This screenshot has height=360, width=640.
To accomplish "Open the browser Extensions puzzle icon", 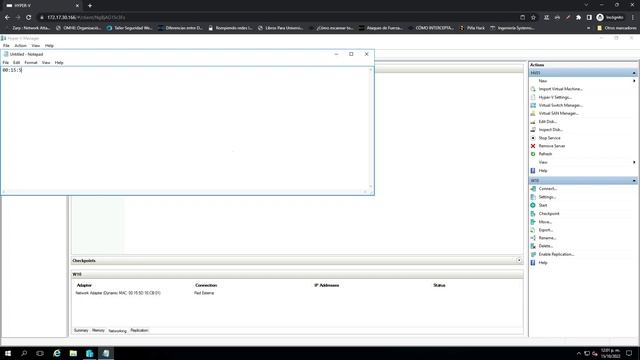I will pyautogui.click(x=578, y=18).
